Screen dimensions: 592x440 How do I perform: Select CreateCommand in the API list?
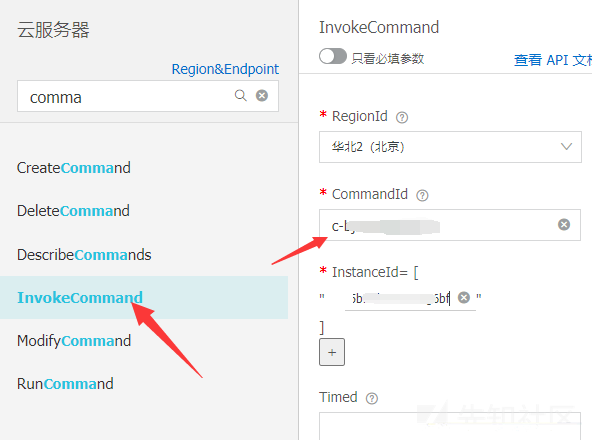click(74, 168)
